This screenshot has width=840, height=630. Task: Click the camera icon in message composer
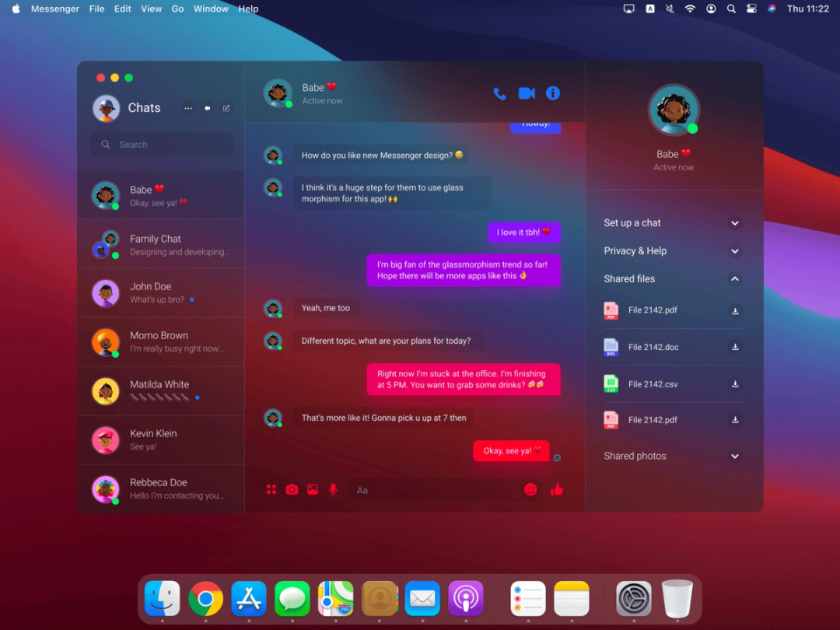point(292,490)
